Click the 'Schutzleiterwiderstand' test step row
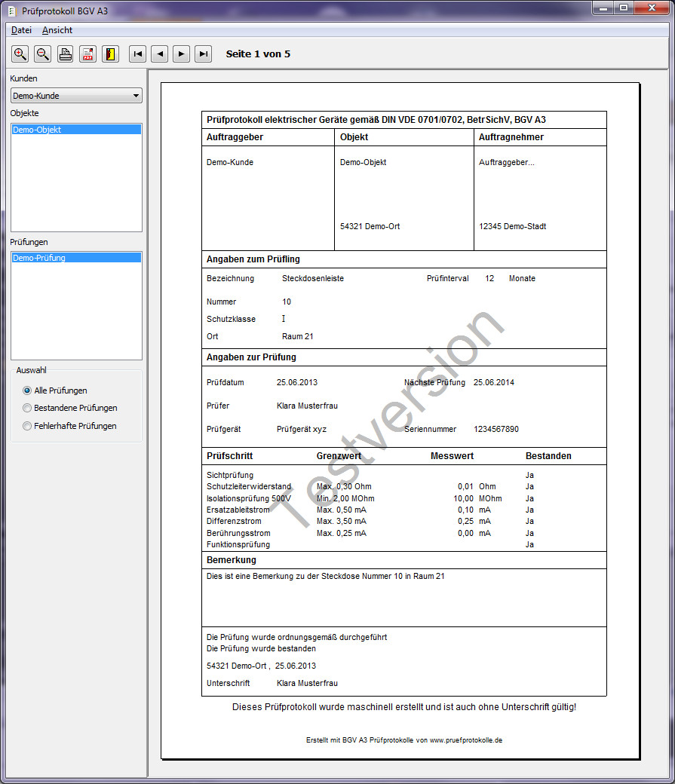Screen dimensions: 675x784 tap(249, 486)
